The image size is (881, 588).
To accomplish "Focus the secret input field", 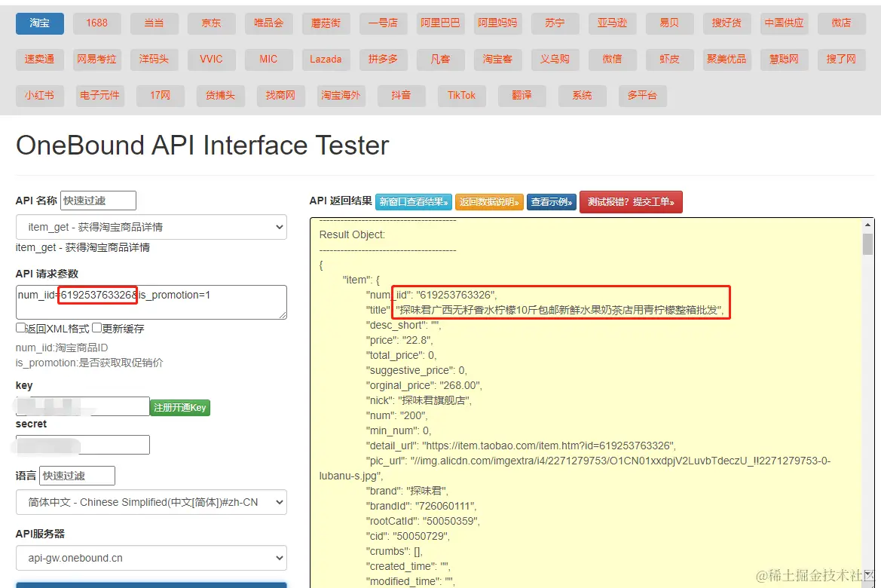I will click(x=83, y=445).
